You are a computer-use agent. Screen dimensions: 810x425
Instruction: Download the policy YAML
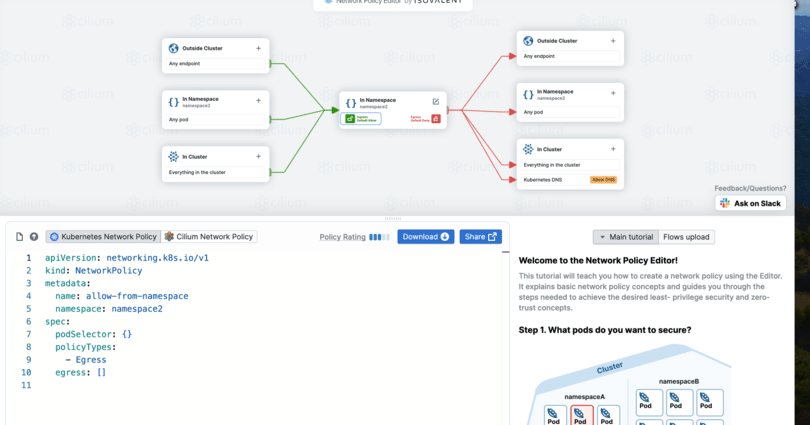(x=426, y=237)
